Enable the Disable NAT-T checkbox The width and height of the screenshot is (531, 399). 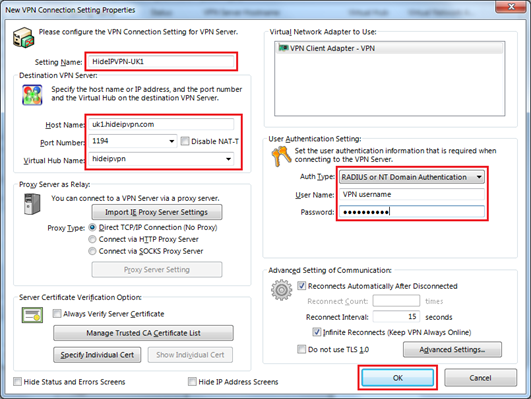(185, 141)
